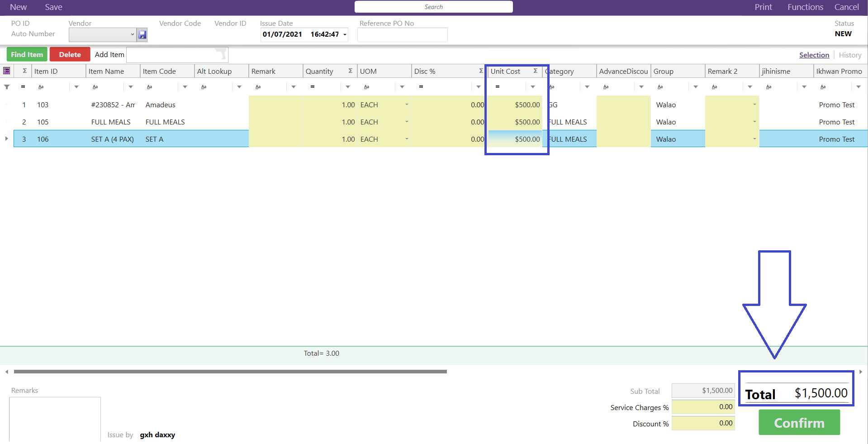Click the column chooser icon in grid corner
This screenshot has width=868, height=444.
[x=7, y=71]
